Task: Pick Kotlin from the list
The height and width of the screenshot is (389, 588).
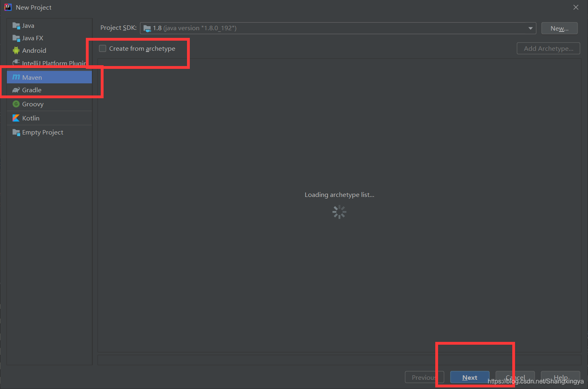Action: (x=50, y=118)
